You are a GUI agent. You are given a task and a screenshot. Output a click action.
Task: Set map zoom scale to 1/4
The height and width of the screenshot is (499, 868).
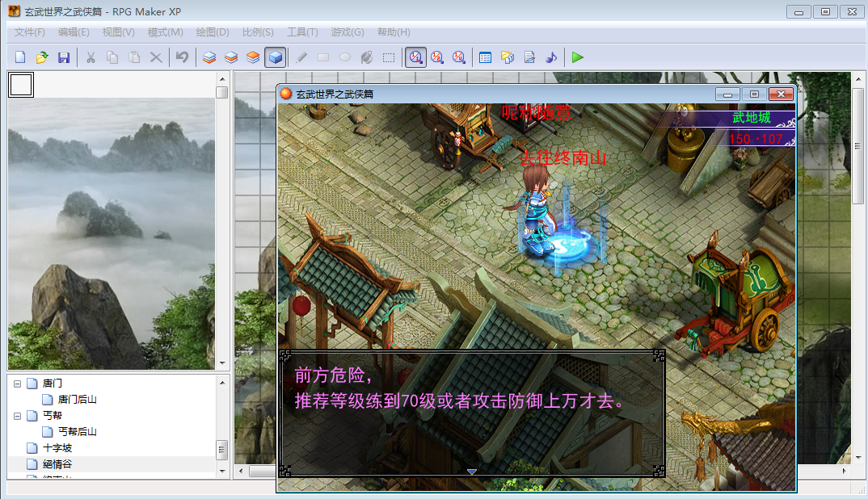click(459, 57)
